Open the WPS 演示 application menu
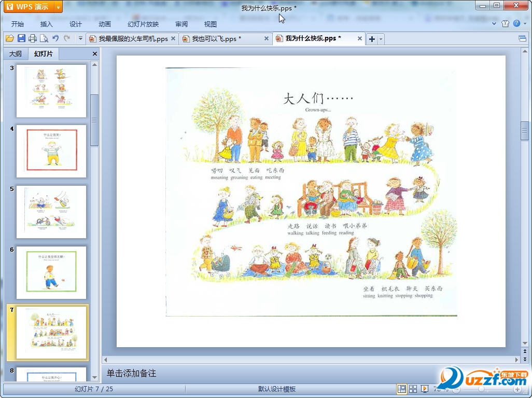Viewport: 532px width, 398px height. 30,7
